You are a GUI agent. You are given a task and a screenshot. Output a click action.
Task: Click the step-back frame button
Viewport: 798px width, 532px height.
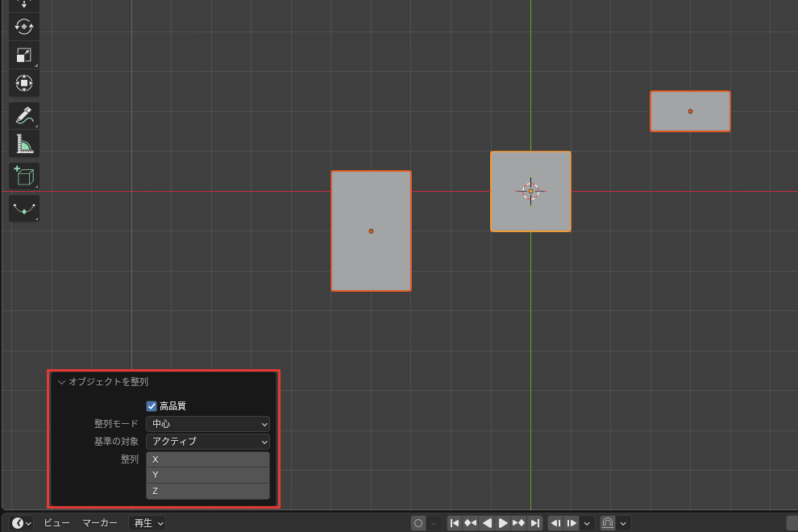(555, 523)
